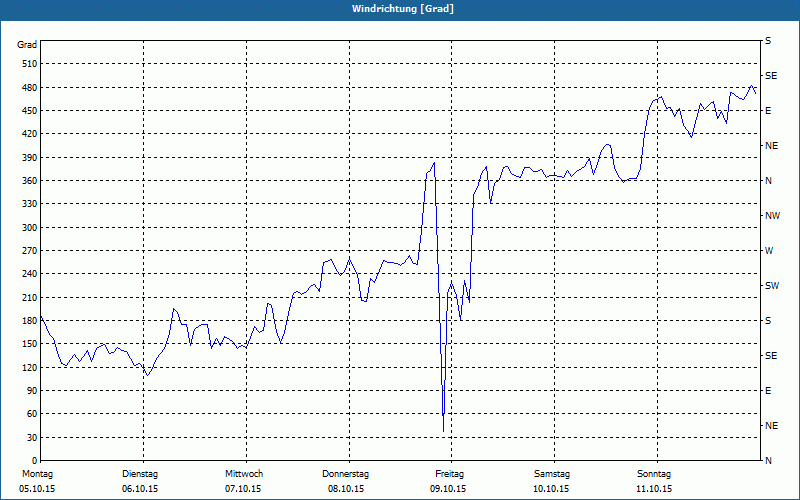The width and height of the screenshot is (800, 500).
Task: Pick the S compass label beside the 180 gridline
Action: click(768, 321)
